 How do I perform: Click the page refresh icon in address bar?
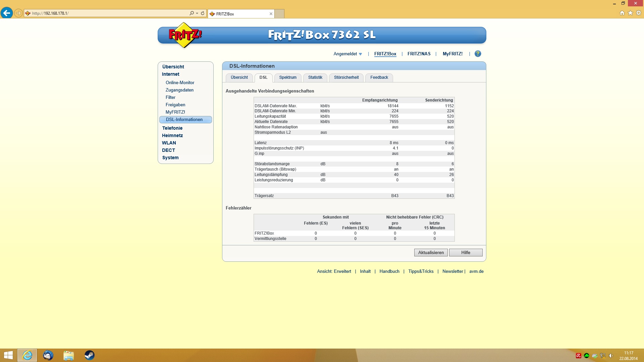[x=203, y=13]
